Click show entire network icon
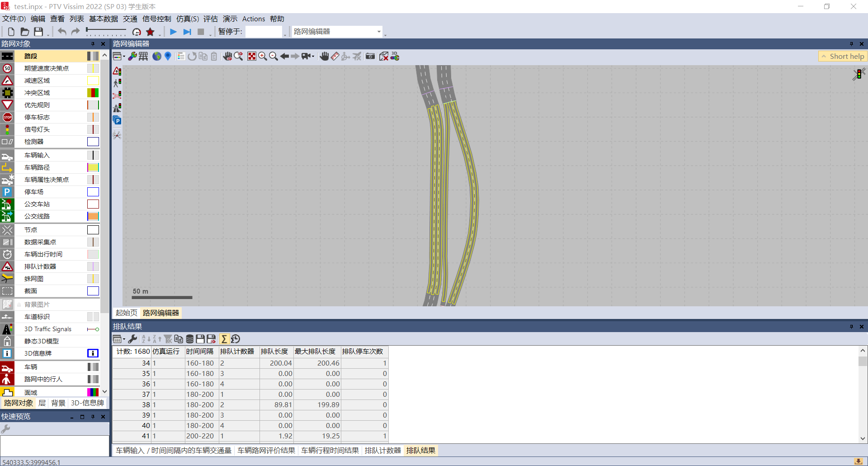 click(252, 56)
